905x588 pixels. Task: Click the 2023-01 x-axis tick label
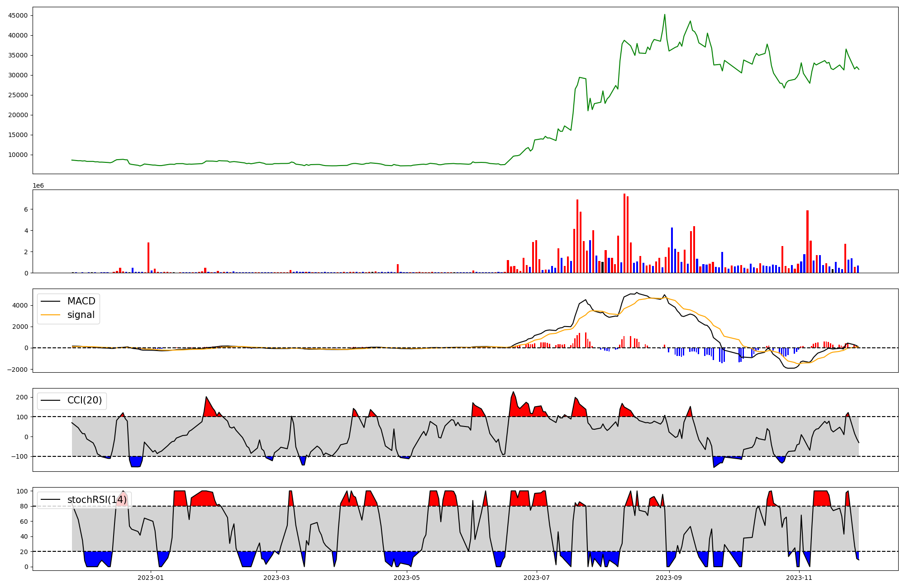point(151,578)
